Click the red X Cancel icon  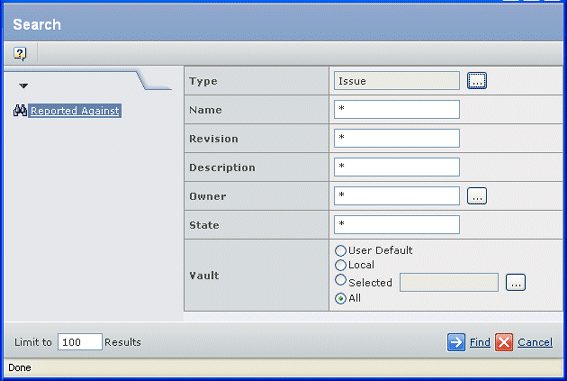(x=504, y=342)
